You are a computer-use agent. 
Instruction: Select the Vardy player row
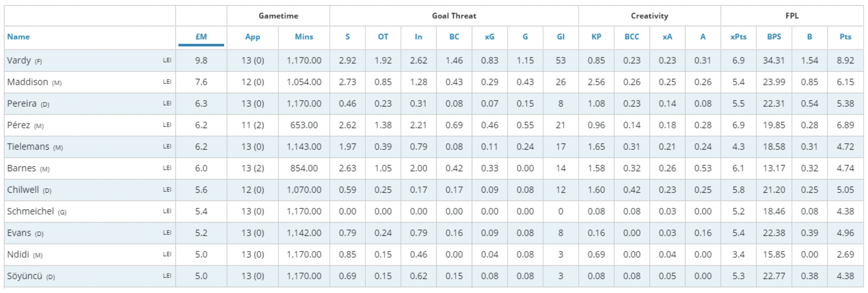pos(434,60)
